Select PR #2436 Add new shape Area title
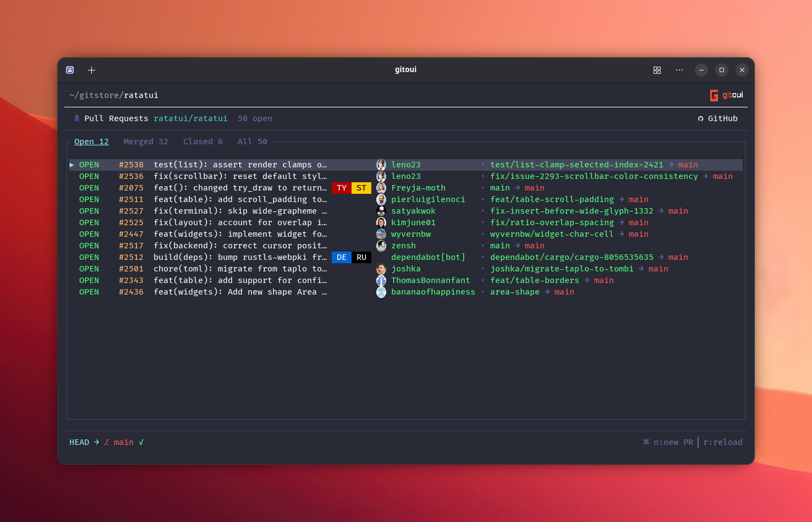812x522 pixels. (240, 292)
